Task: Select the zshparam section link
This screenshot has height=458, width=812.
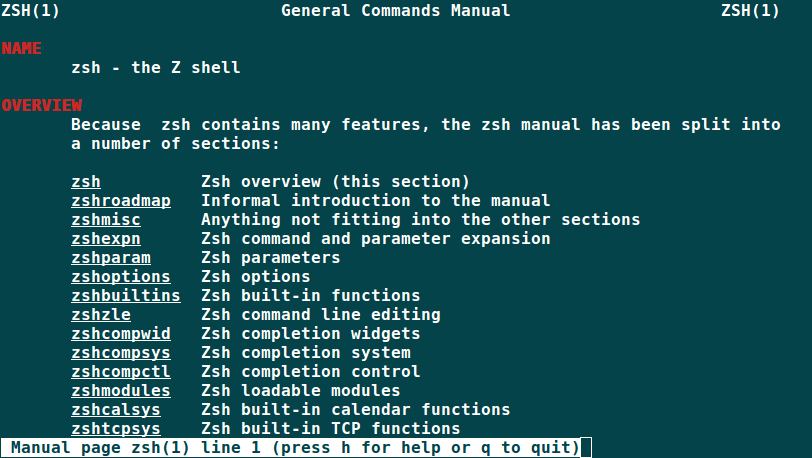Action: tap(111, 258)
